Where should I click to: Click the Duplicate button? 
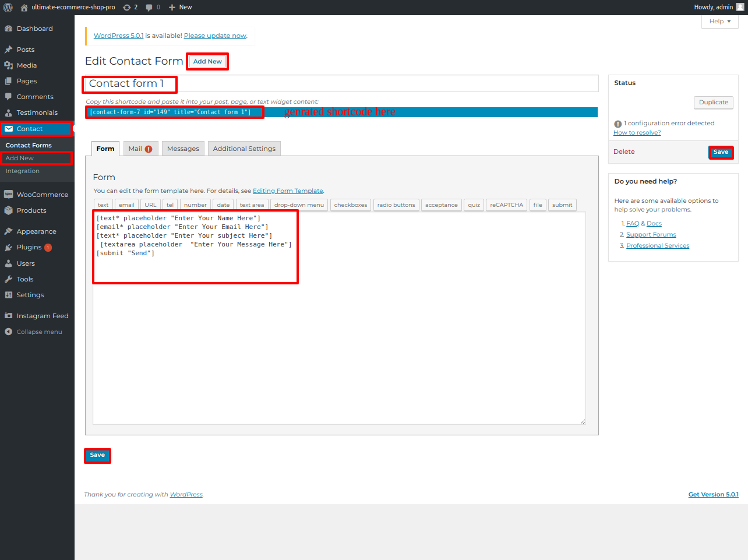[714, 102]
